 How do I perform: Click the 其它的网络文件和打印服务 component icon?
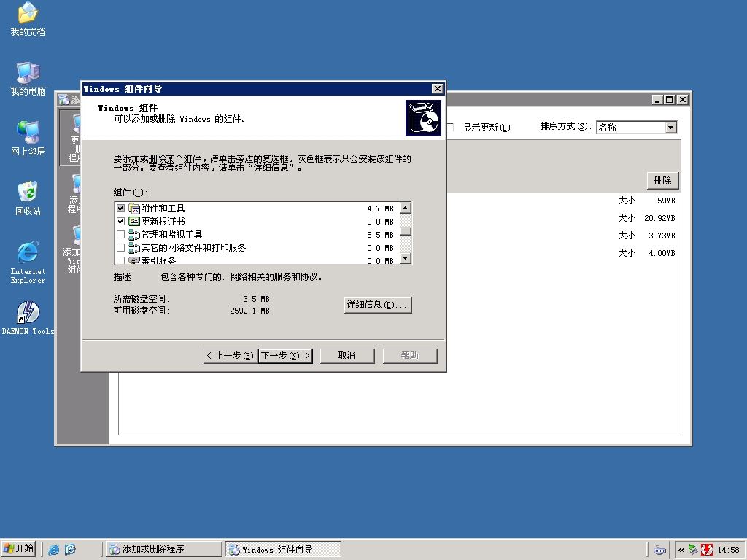tap(134, 248)
